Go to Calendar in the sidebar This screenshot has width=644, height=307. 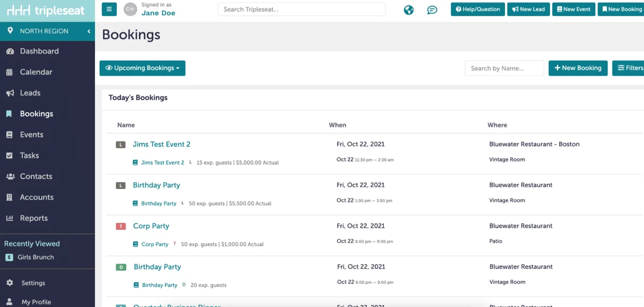(x=36, y=72)
